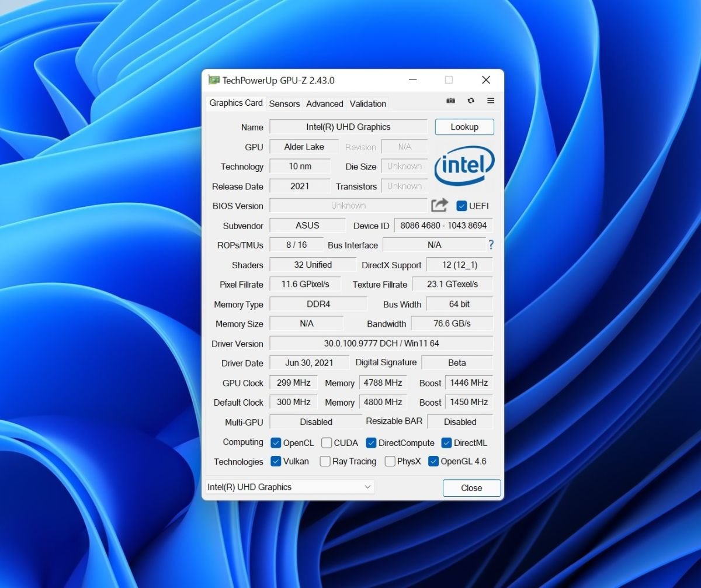The width and height of the screenshot is (701, 588).
Task: Click the refresh icon in GPU-Z
Action: 471,101
